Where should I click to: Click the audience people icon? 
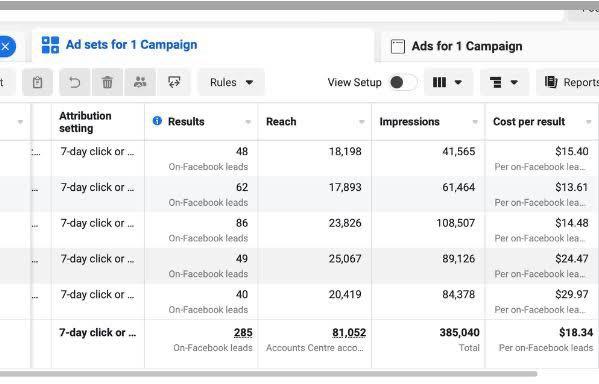pyautogui.click(x=140, y=82)
